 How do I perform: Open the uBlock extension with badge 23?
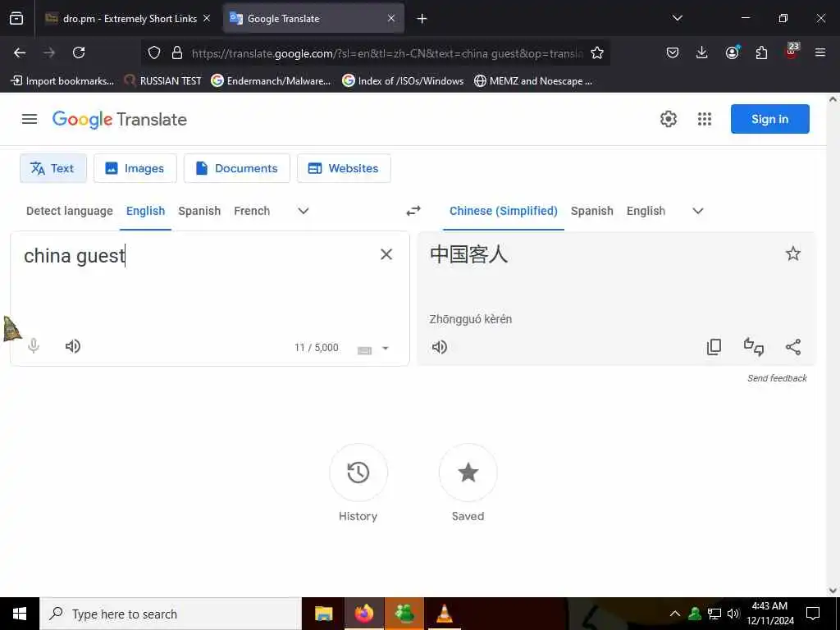pos(792,52)
